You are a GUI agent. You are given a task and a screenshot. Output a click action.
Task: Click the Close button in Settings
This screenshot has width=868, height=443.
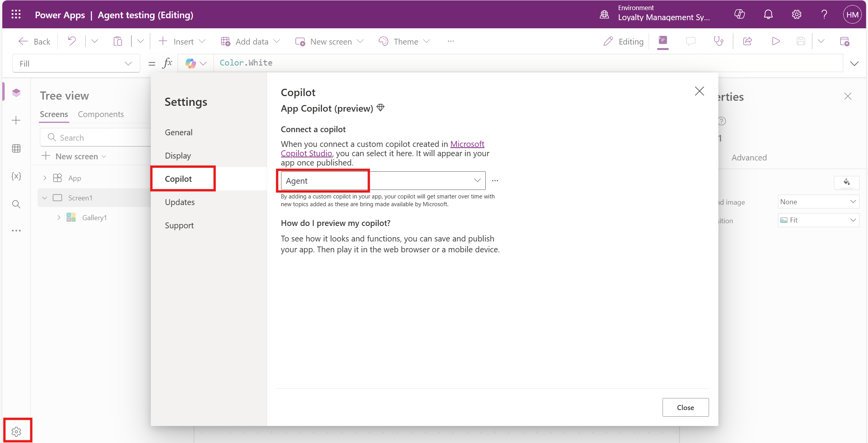[x=685, y=407]
